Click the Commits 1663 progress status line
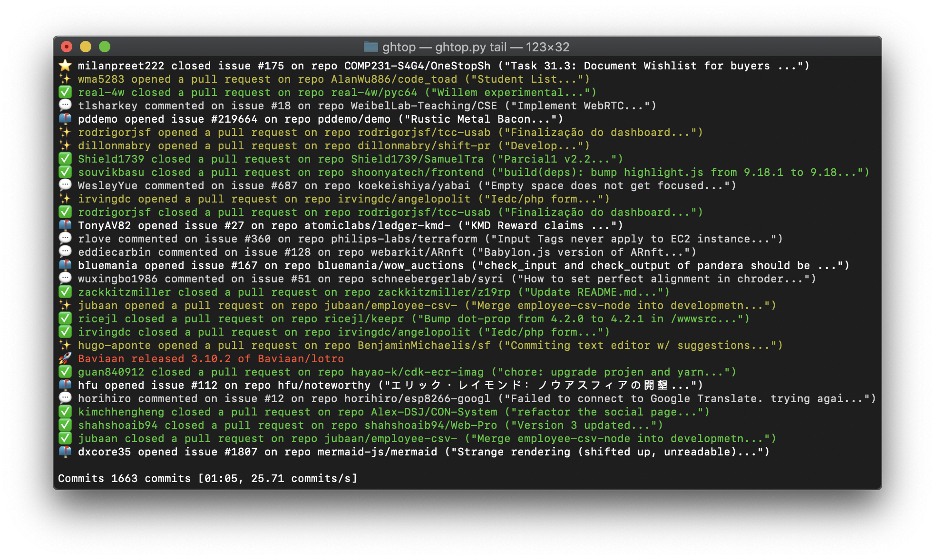Screen dimensions: 935x560 pos(207,478)
